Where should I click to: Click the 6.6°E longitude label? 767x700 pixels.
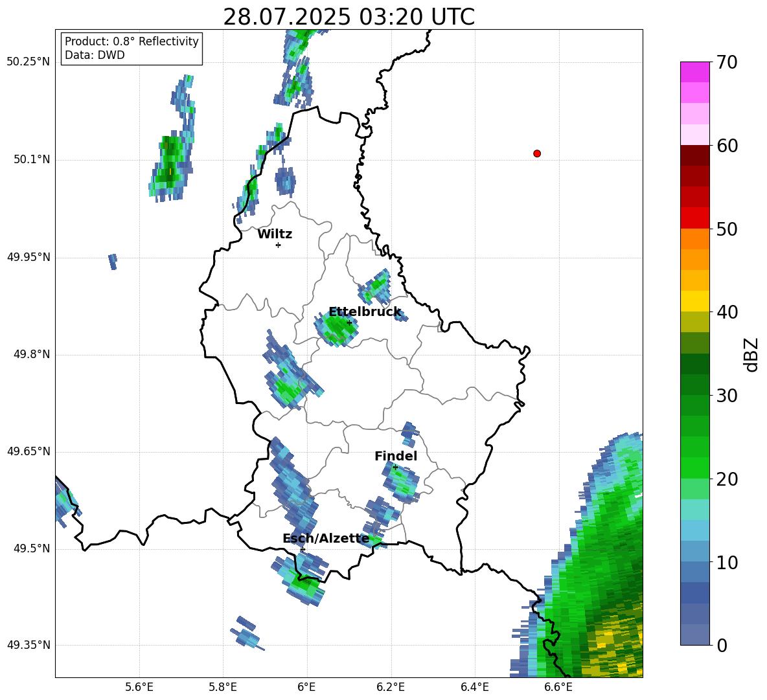tap(558, 687)
